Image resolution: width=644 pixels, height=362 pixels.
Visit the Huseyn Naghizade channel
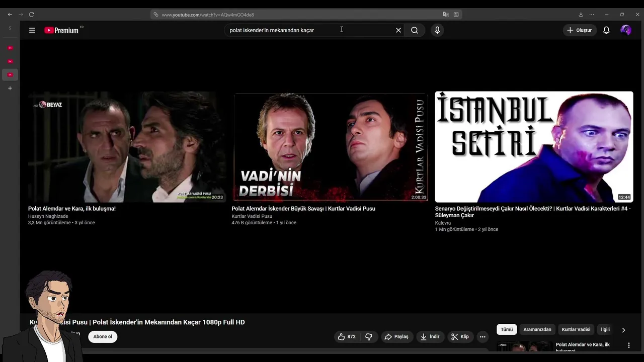point(48,217)
